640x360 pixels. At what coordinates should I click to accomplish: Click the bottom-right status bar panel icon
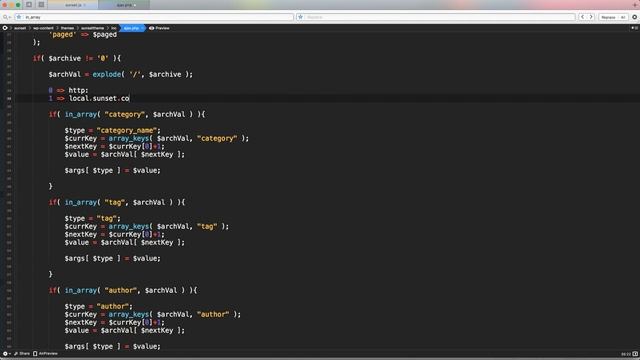coord(635,354)
